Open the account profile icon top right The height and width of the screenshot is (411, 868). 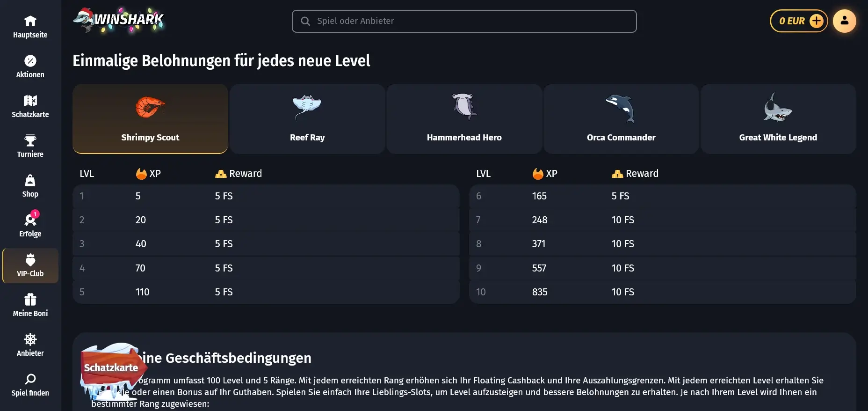[x=845, y=21]
